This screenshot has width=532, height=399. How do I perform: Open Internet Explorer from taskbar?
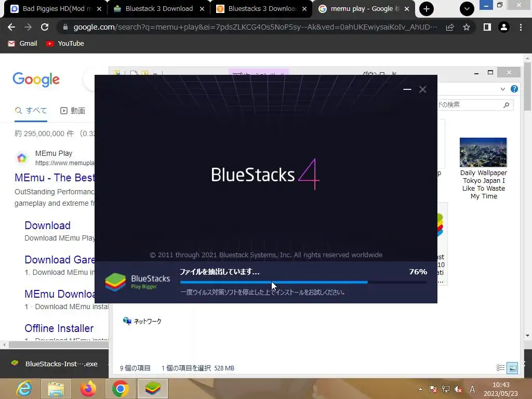tap(24, 389)
